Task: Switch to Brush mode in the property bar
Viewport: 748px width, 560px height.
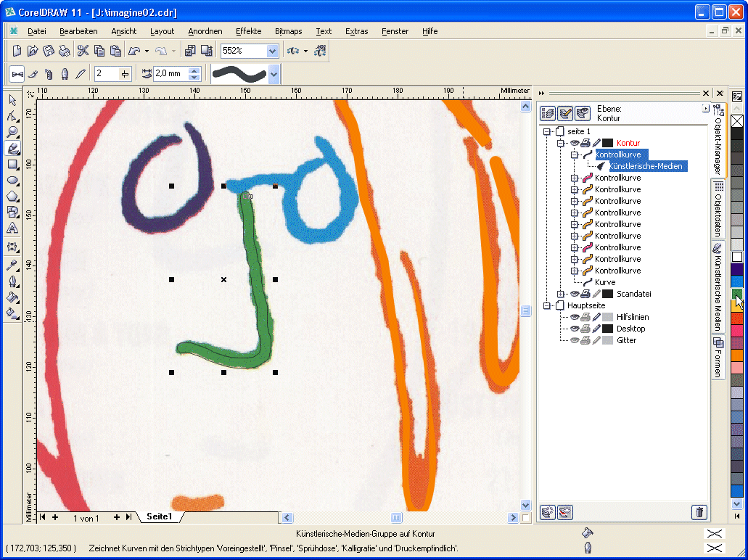Action: [x=33, y=74]
